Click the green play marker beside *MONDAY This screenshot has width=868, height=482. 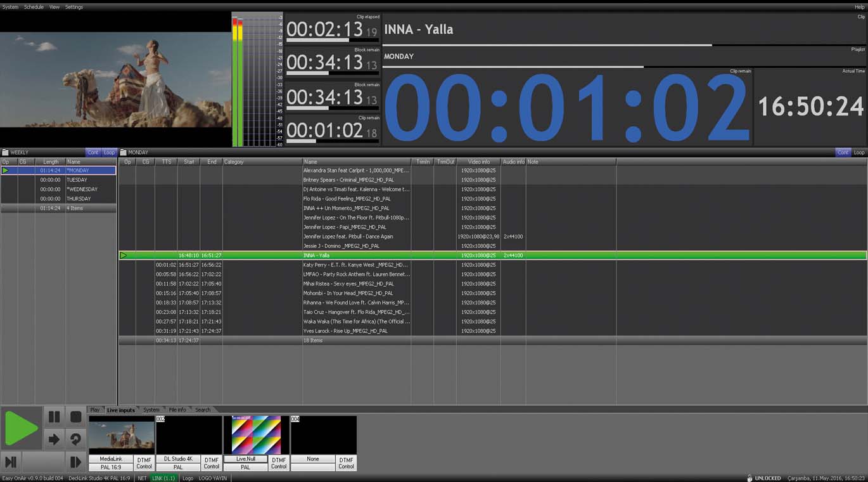tap(6, 171)
